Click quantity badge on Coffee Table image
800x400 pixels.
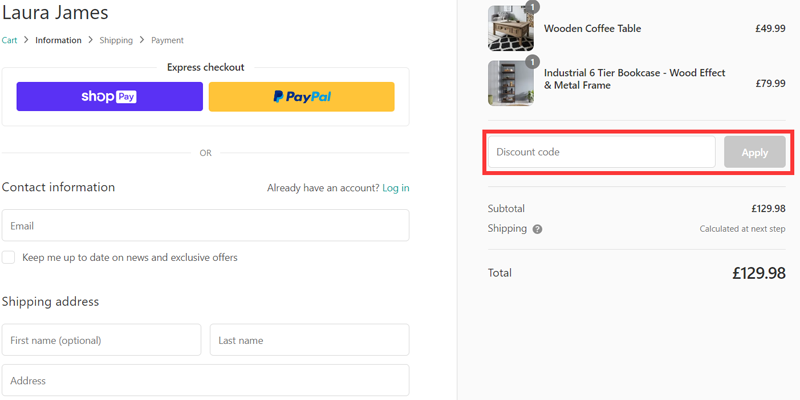tap(533, 7)
